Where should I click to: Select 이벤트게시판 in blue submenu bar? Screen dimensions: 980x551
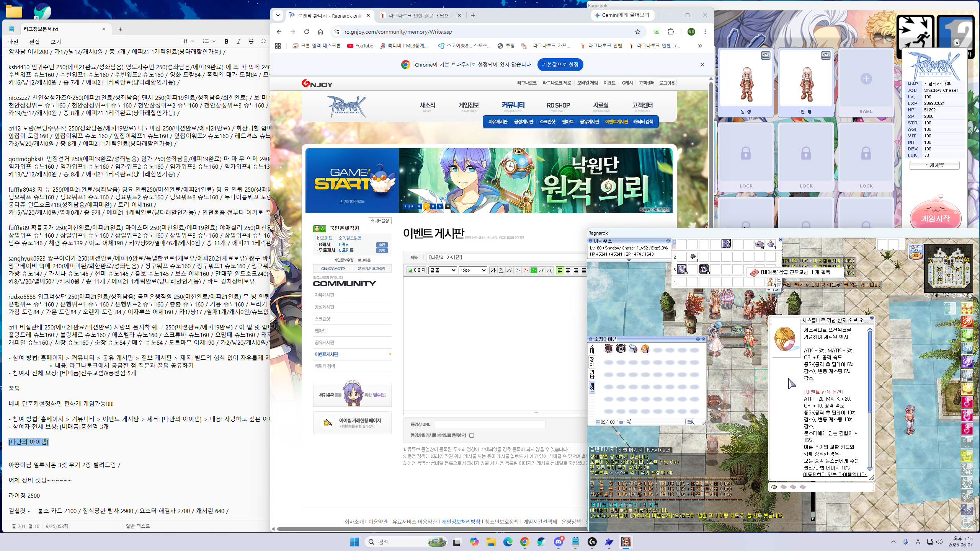pos(616,122)
